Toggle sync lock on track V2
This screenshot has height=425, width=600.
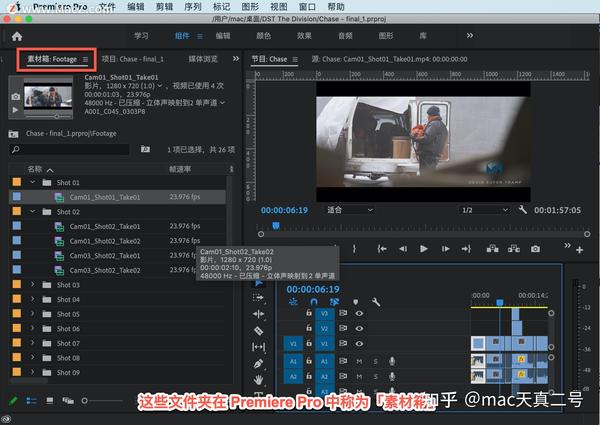(x=343, y=328)
